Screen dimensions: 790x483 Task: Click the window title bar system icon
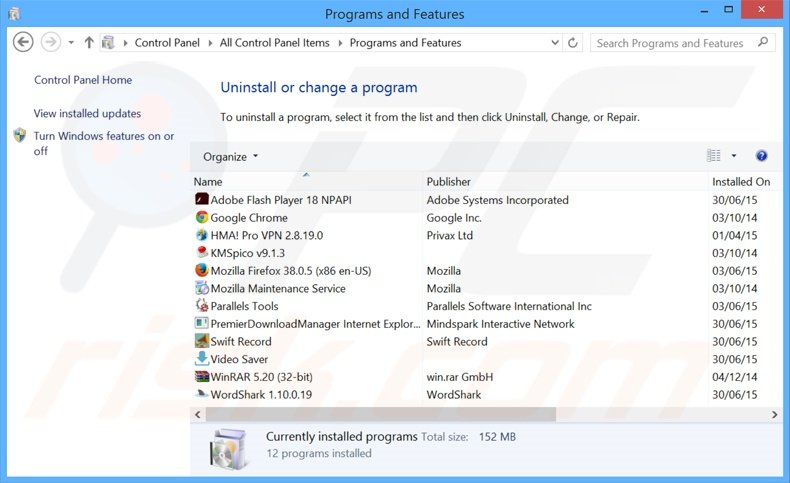pyautogui.click(x=14, y=14)
